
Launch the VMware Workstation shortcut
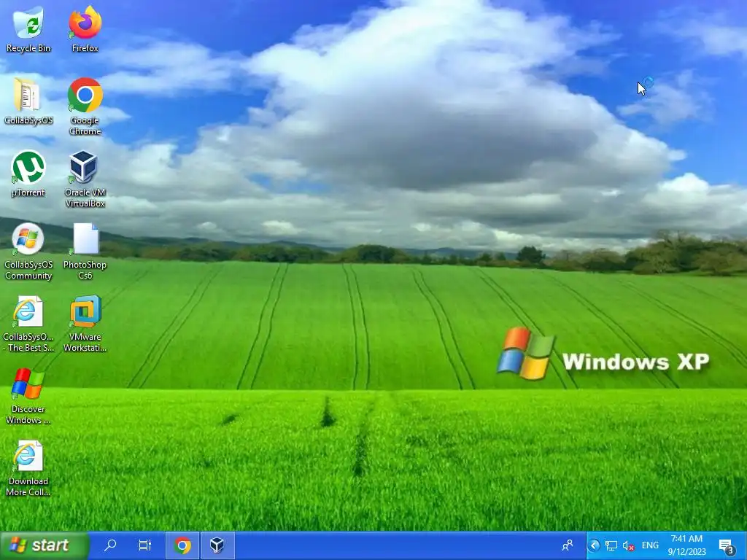85,323
